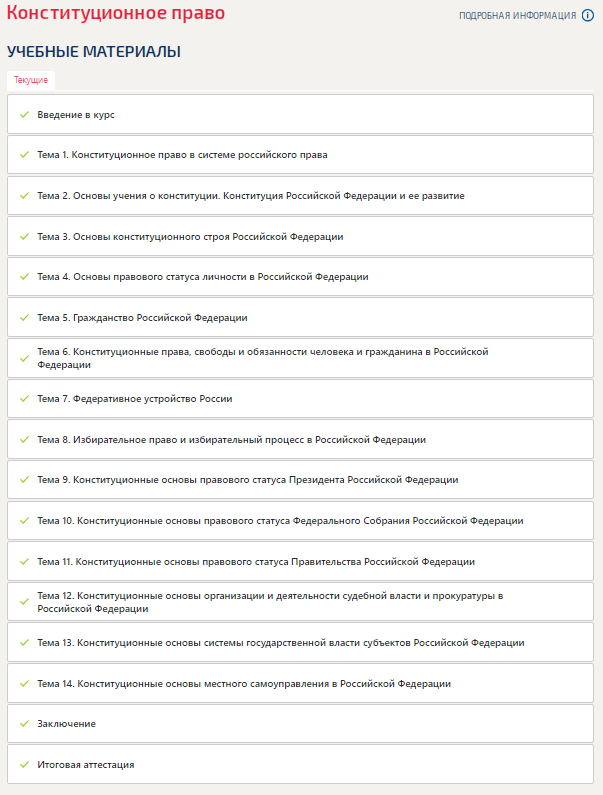This screenshot has height=795, width=603.
Task: Click the checkmark icon next to Тема 9
Action: click(x=24, y=480)
